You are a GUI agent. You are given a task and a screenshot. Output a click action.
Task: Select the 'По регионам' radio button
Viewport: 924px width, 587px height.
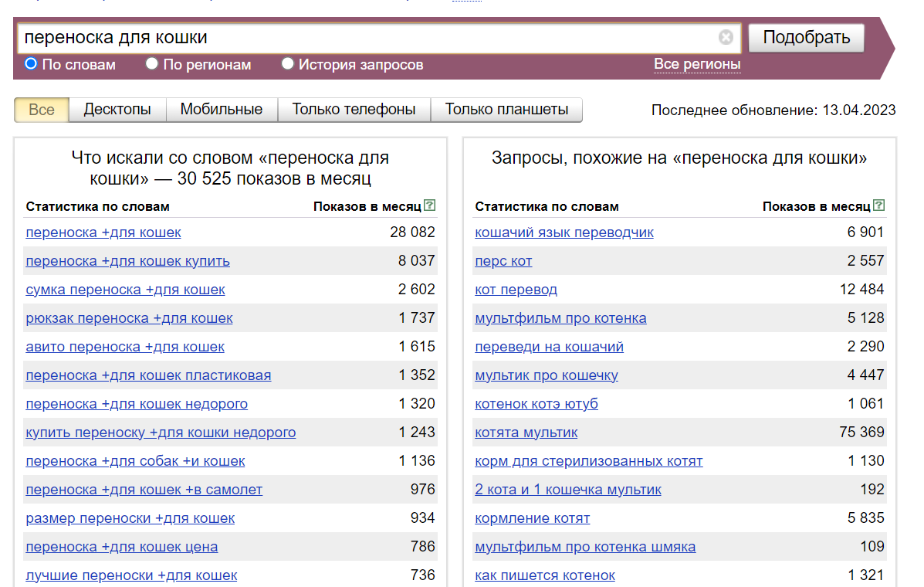[152, 63]
